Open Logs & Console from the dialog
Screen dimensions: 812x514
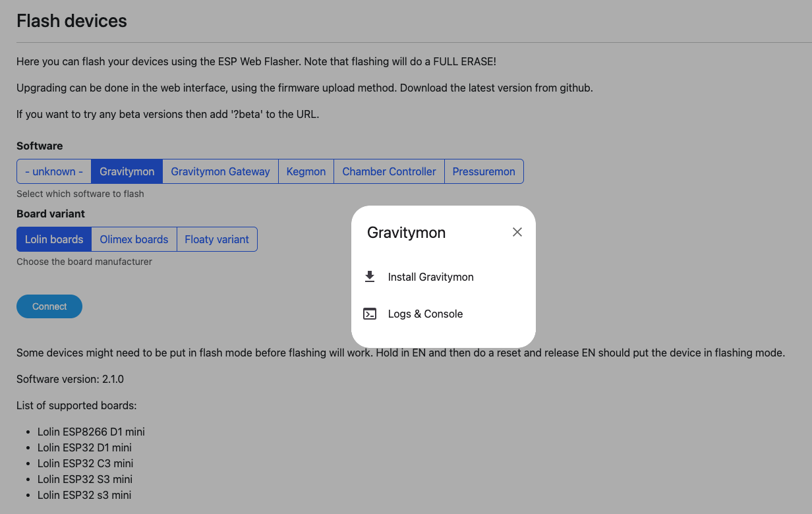point(444,314)
